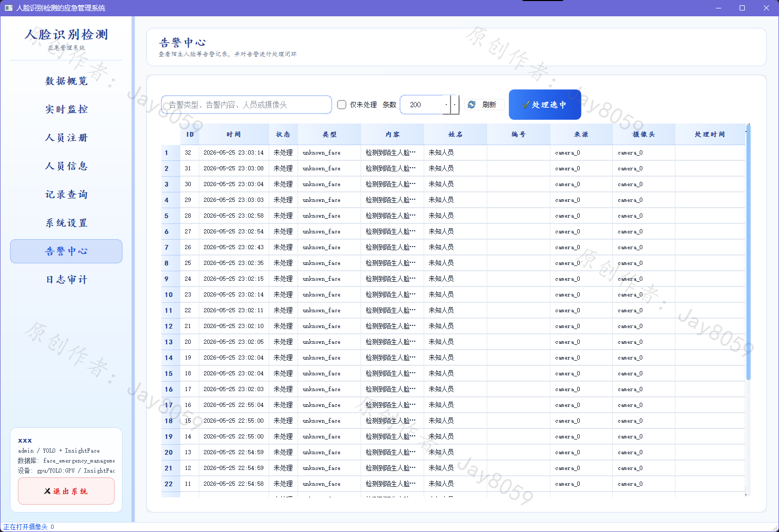The width and height of the screenshot is (779, 532).
Task: Click ID cell 32
Action: pyautogui.click(x=190, y=153)
